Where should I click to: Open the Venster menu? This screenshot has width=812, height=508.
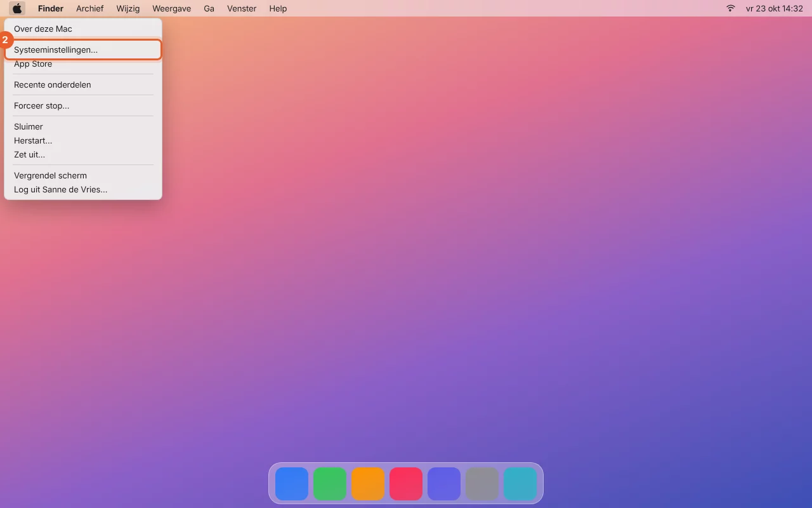(x=242, y=8)
